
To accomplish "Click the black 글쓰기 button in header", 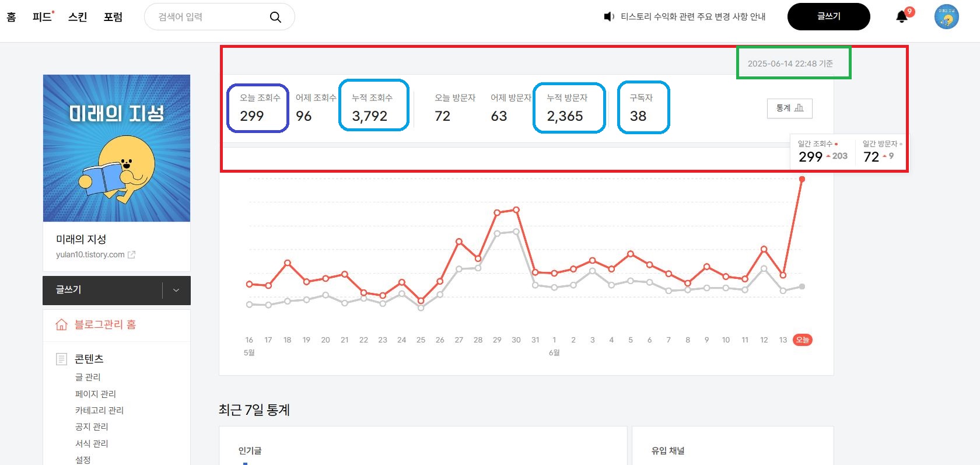I will click(828, 16).
